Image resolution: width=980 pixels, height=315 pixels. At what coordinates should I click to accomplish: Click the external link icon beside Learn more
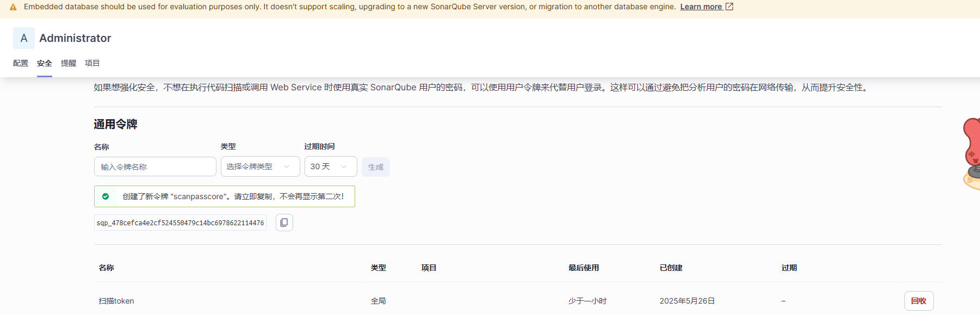(729, 7)
